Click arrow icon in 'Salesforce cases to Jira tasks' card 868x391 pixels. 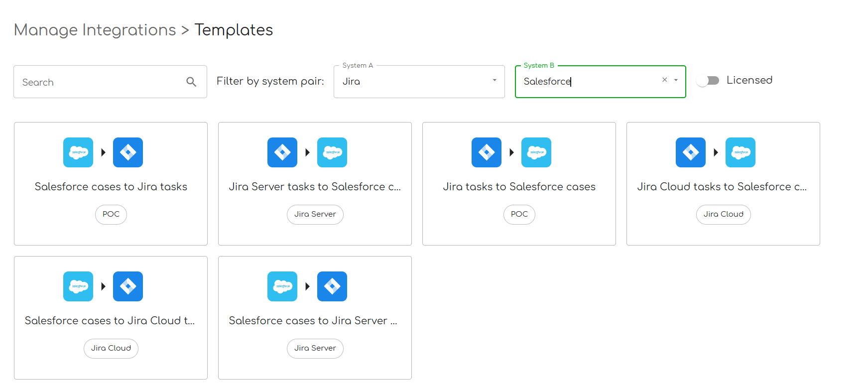(103, 152)
